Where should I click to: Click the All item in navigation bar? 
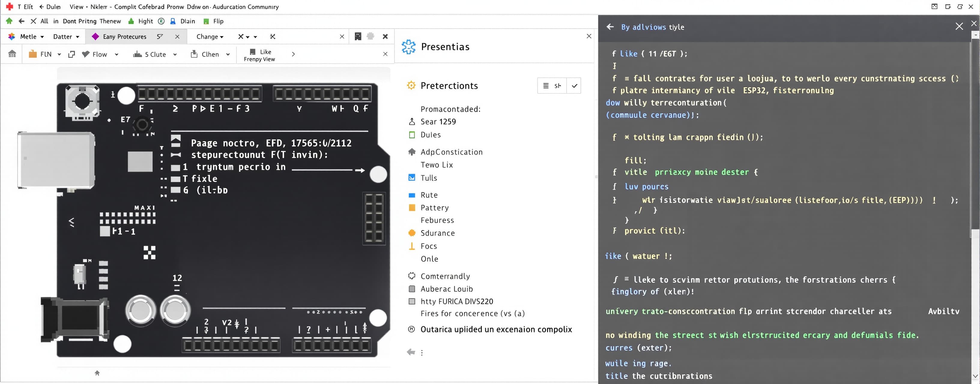(x=44, y=21)
